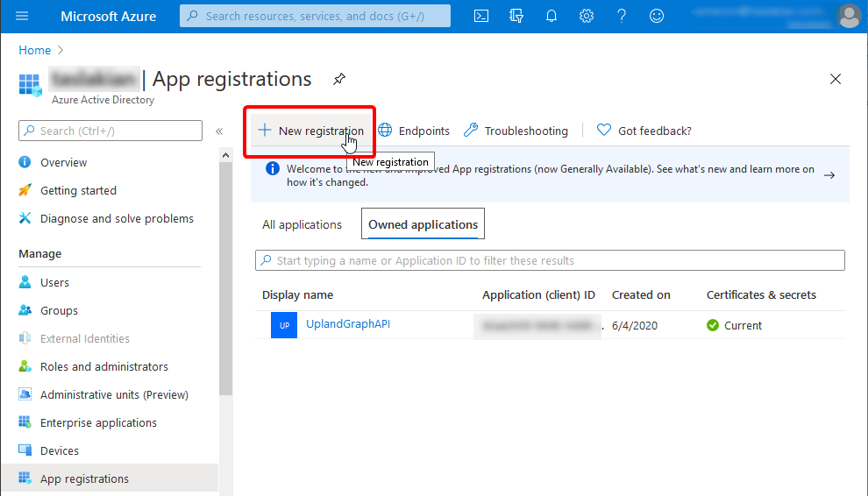Open portal settings gear icon
The image size is (868, 496).
click(587, 16)
